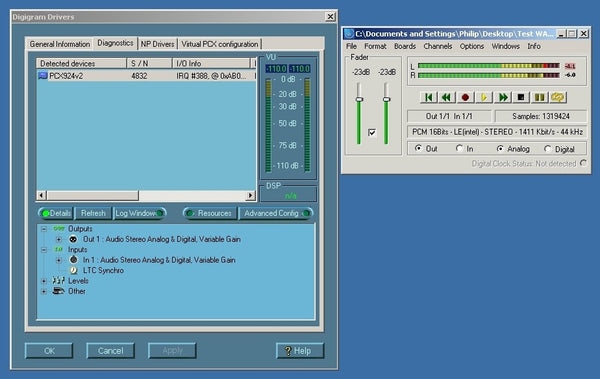Switch to the NP Drivers tab
The height and width of the screenshot is (379, 600).
pyautogui.click(x=157, y=44)
